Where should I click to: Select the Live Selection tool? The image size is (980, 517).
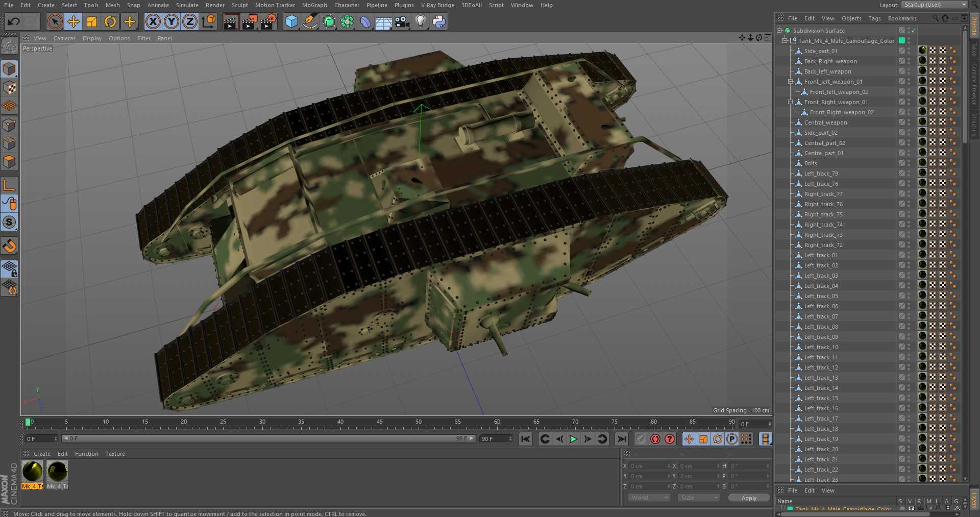click(55, 21)
